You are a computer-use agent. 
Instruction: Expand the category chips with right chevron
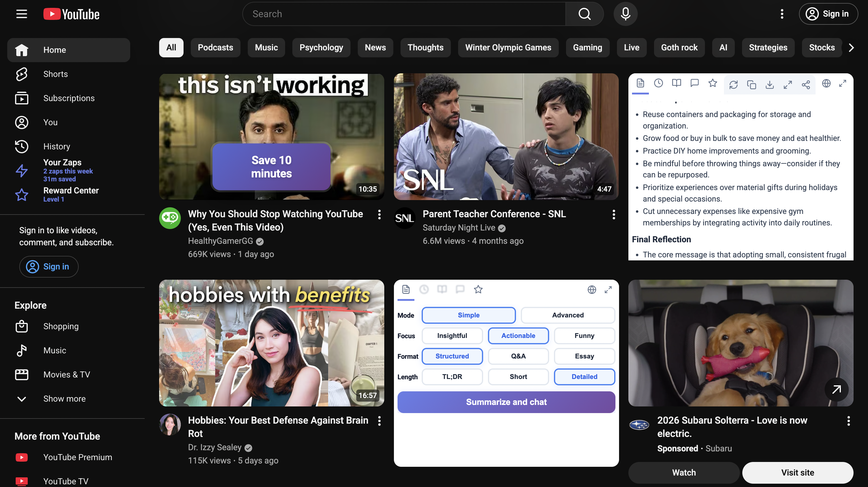(851, 48)
